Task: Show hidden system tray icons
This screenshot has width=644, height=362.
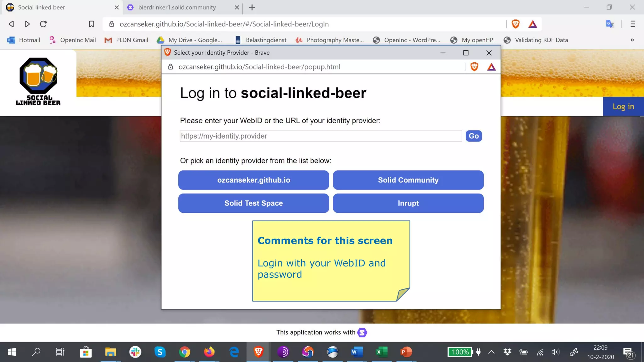Action: (x=491, y=352)
